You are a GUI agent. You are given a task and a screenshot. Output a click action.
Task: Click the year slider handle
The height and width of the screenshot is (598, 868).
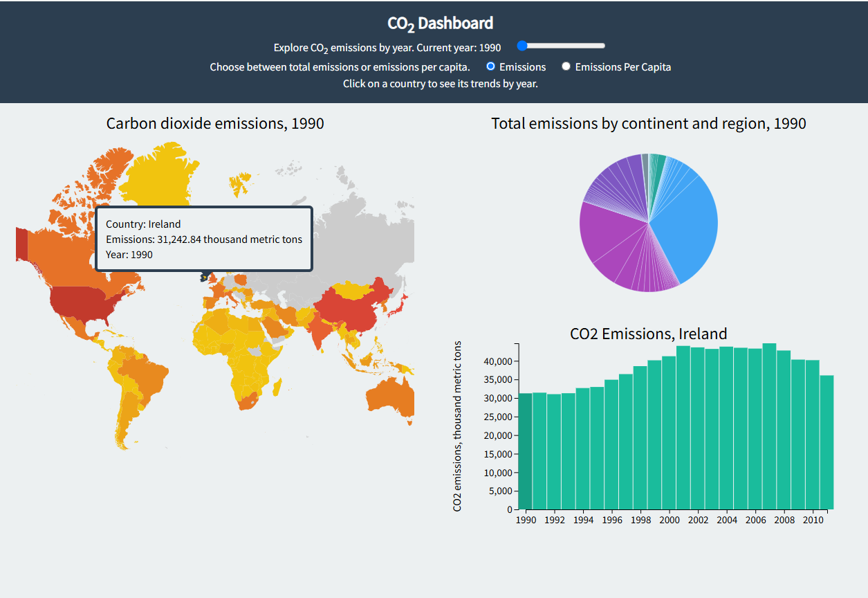point(522,46)
